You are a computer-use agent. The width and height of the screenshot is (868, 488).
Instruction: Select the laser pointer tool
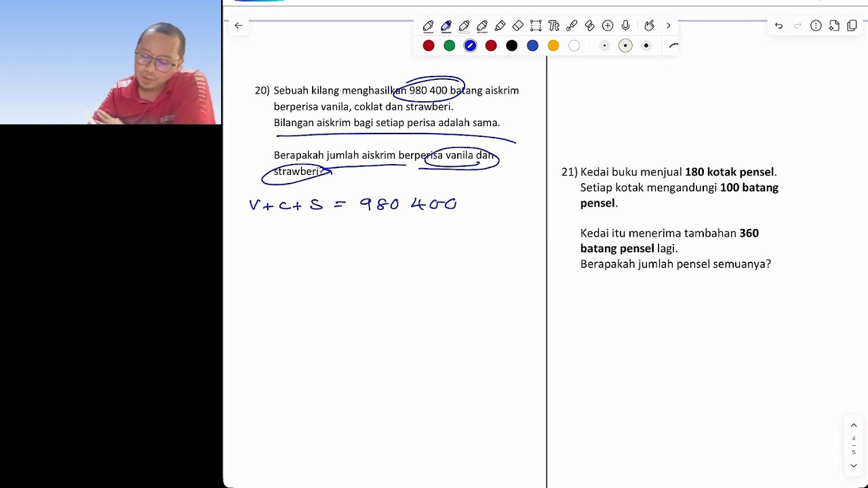click(x=572, y=26)
